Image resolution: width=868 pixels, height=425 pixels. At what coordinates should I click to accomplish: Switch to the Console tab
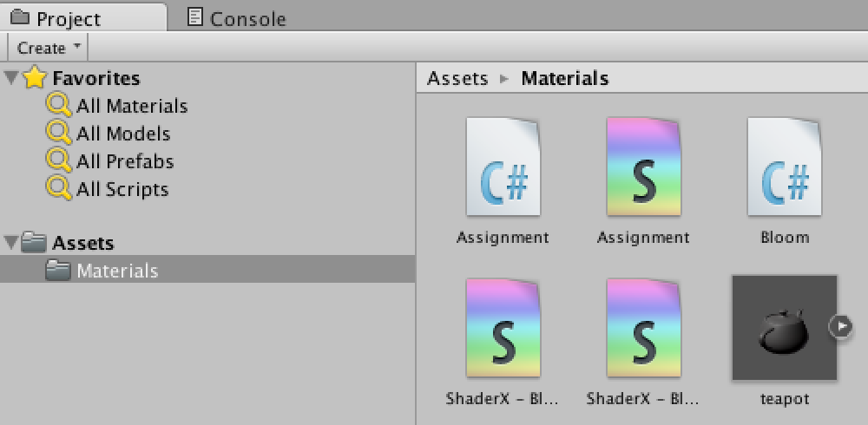coord(237,18)
